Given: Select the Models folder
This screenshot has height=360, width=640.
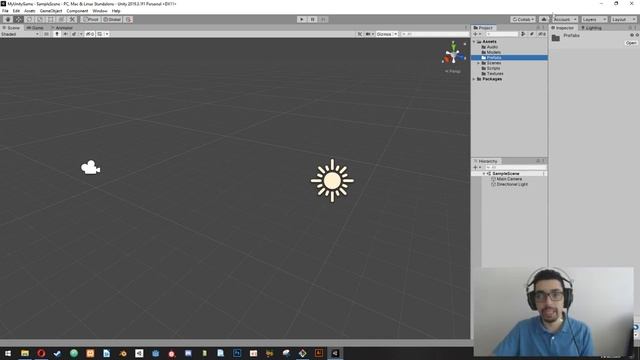Looking at the screenshot, I should coord(493,52).
